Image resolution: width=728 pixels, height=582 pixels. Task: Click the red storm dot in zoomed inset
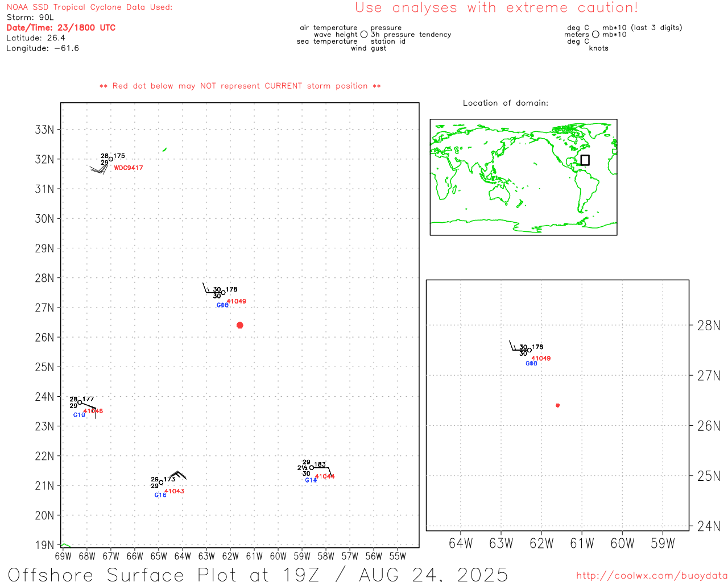tap(557, 405)
